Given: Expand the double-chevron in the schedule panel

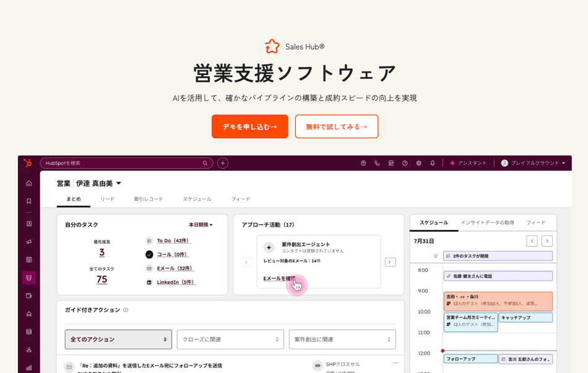Looking at the screenshot, I should [435, 256].
